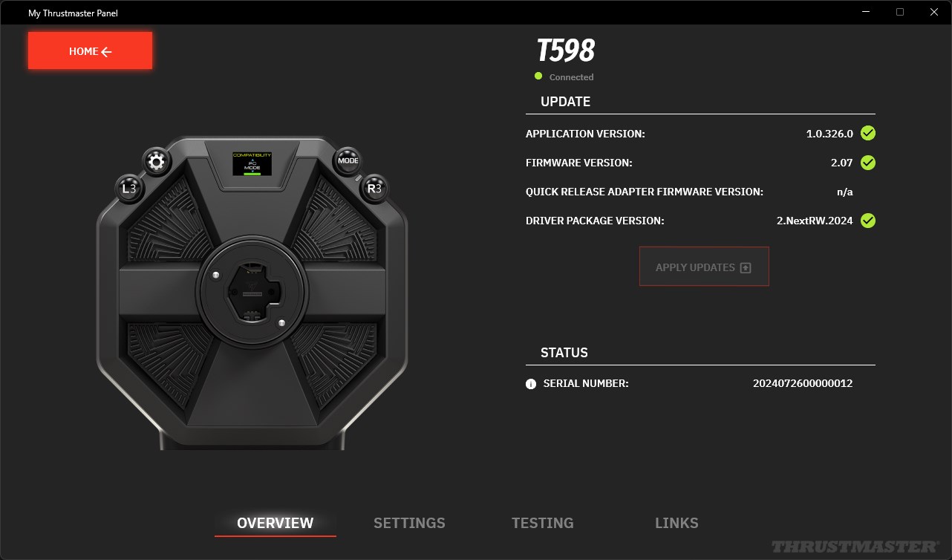This screenshot has height=560, width=952.
Task: Click the serial number info icon
Action: (x=531, y=384)
